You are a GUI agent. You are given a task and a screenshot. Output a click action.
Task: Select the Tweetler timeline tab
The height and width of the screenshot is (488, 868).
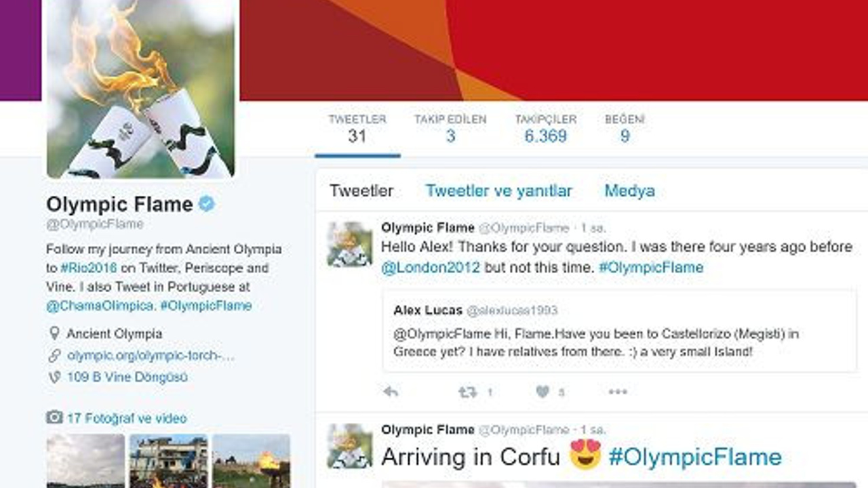tap(361, 191)
